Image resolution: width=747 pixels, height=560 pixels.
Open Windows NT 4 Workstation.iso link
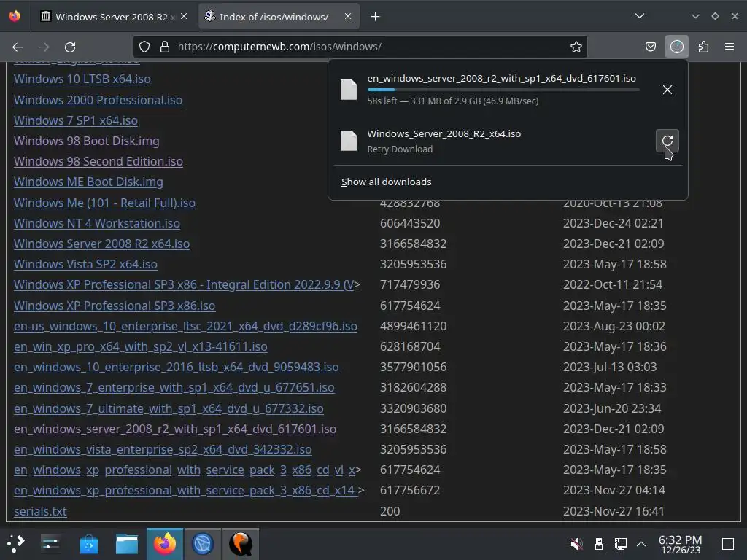(x=97, y=223)
